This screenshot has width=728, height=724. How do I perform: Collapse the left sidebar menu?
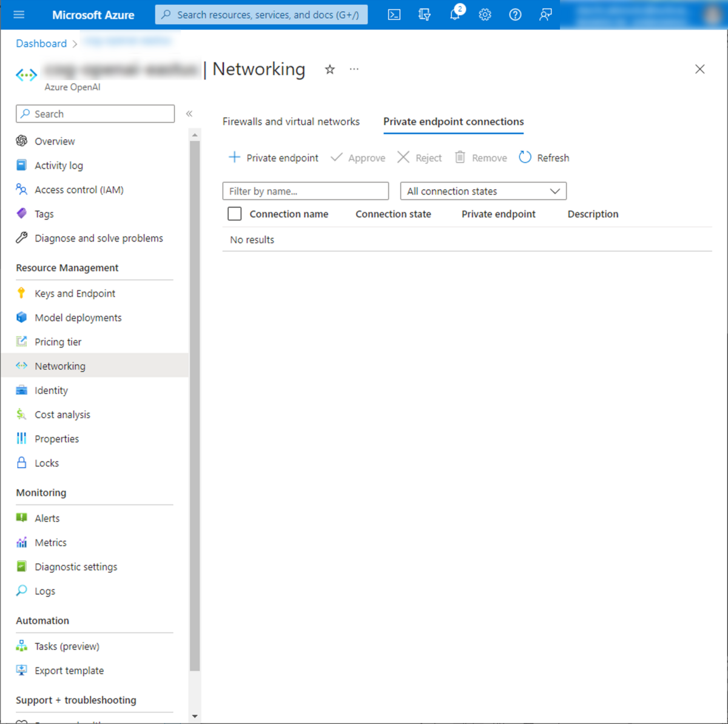pos(189,113)
